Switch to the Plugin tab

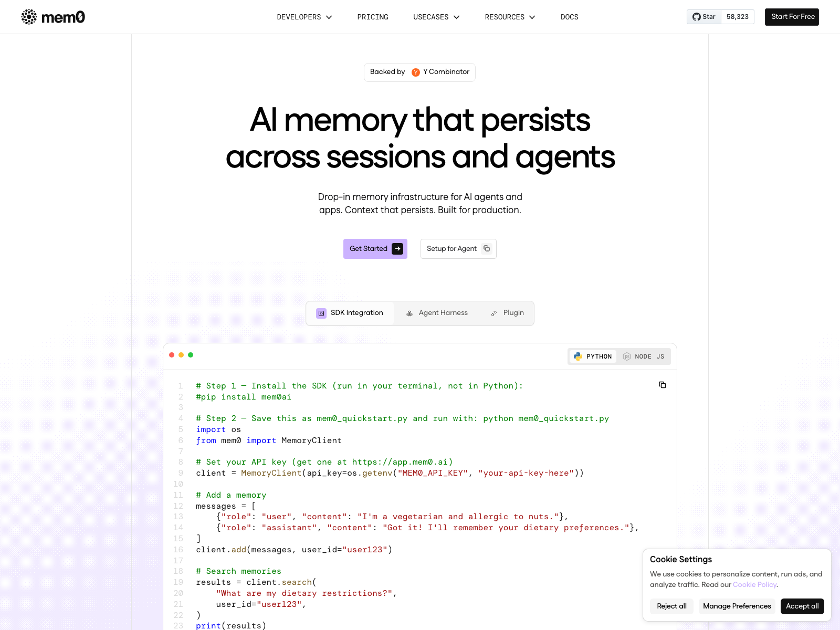tap(507, 313)
